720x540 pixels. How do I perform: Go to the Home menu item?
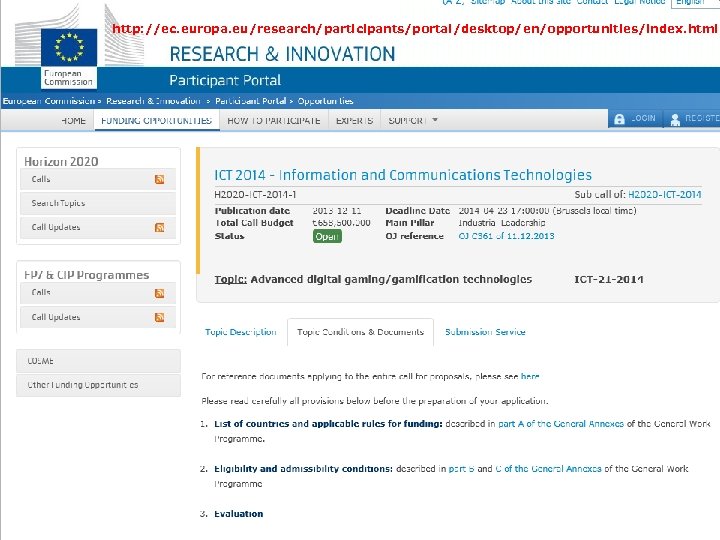click(73, 120)
